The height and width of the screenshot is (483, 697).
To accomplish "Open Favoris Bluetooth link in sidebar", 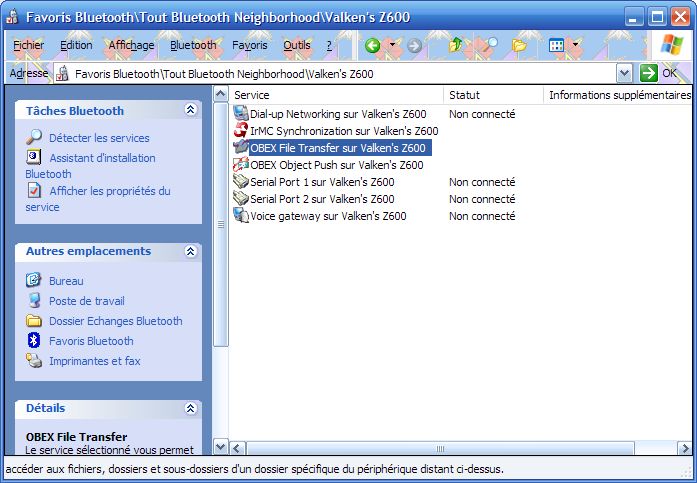I will click(91, 341).
